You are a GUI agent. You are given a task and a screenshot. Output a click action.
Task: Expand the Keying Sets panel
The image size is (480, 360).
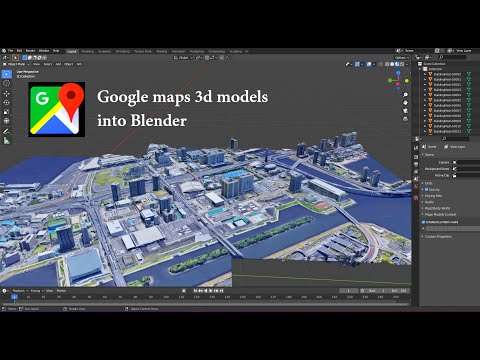[432, 196]
